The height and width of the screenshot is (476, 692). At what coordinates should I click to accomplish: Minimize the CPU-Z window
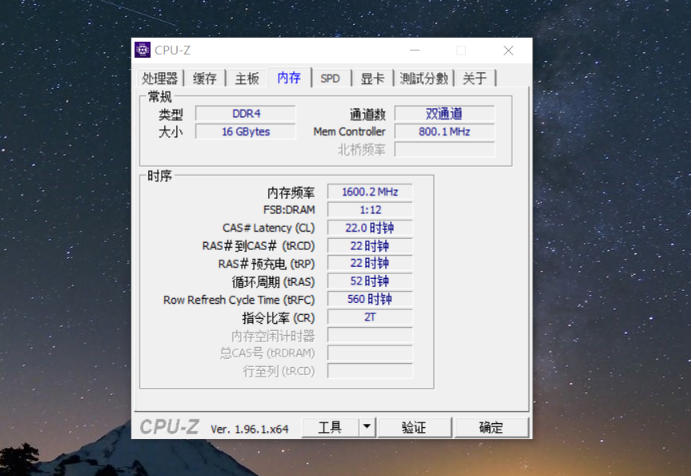coord(415,51)
